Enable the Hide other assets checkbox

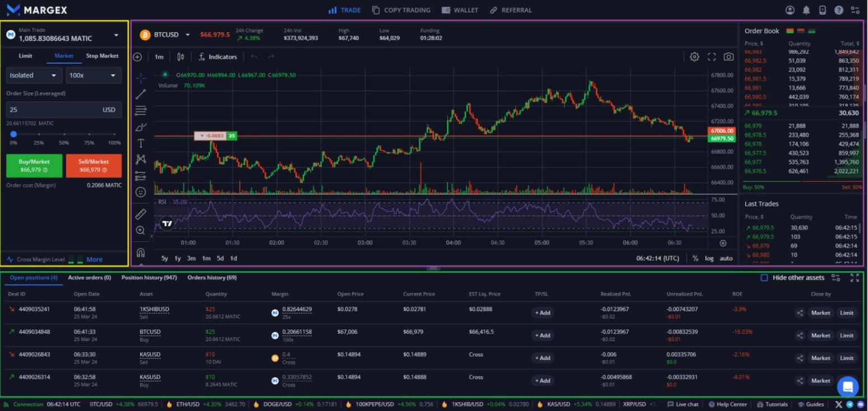(763, 277)
